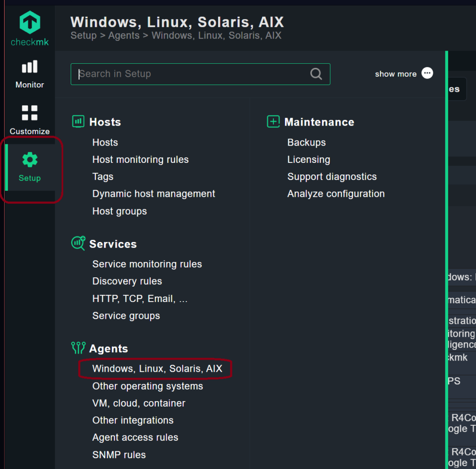Open the Agents heading
Screen dimensions: 476x469
click(x=108, y=348)
